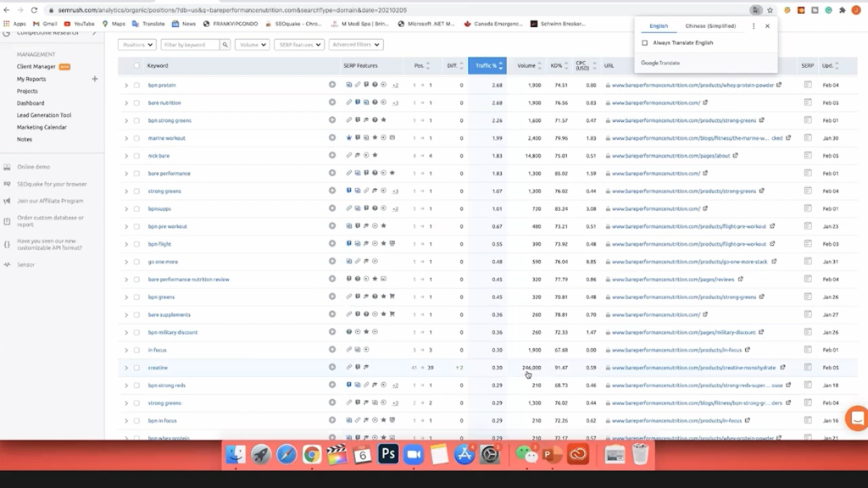This screenshot has height=488, width=868.
Task: Click the Filter by keyword input field
Action: [191, 44]
